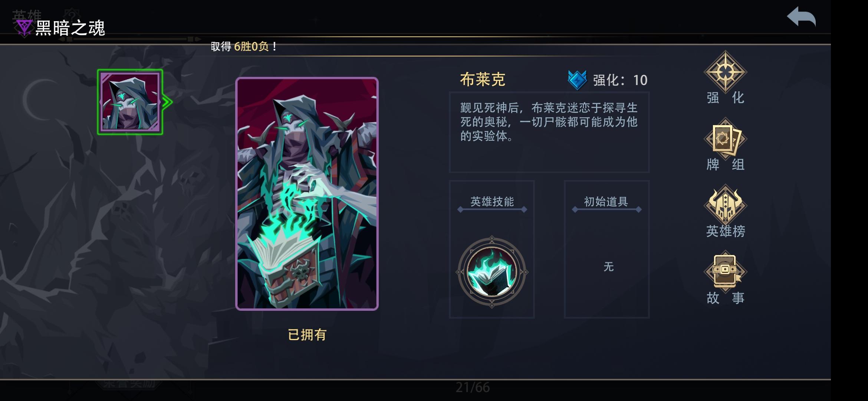The width and height of the screenshot is (868, 401).
Task: Click the 已拥有 owned label
Action: (307, 335)
